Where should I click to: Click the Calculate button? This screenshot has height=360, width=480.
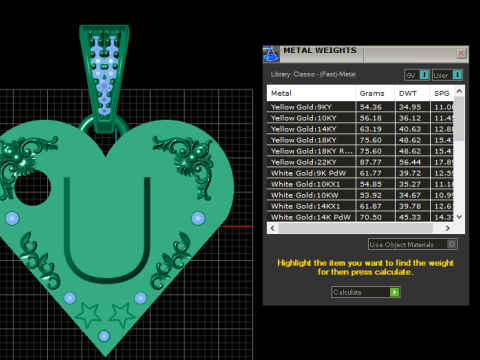(x=366, y=292)
